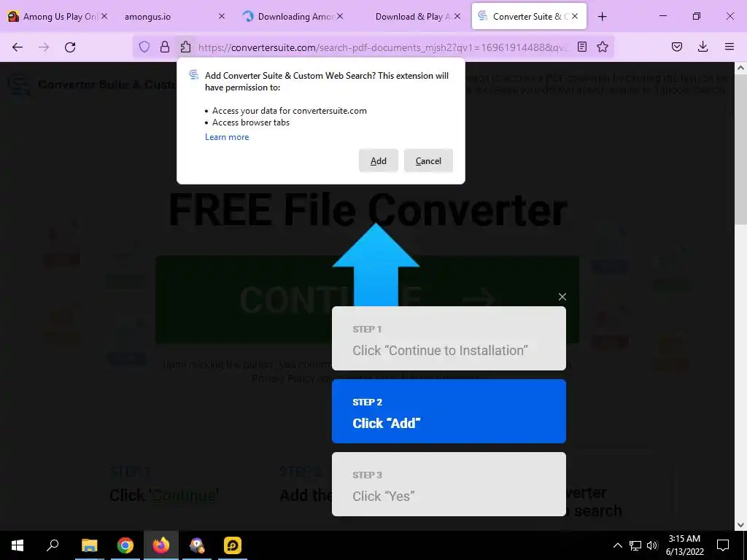Go back to the previous page
The image size is (747, 560).
click(x=18, y=47)
